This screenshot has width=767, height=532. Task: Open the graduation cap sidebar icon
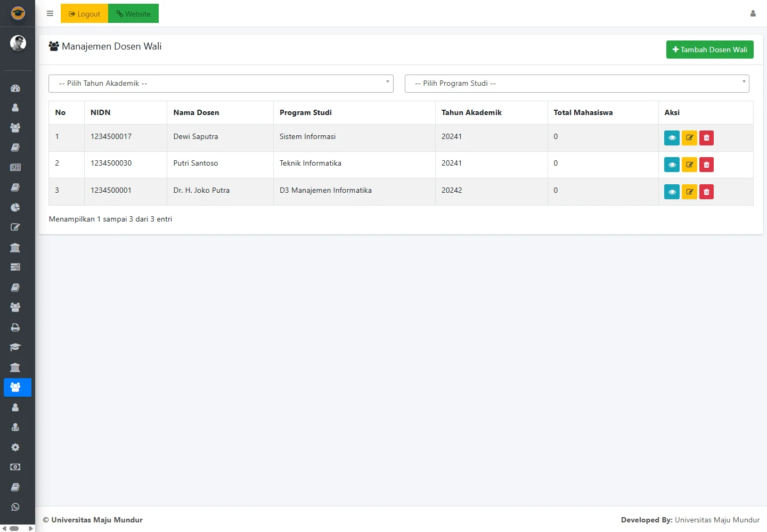[x=15, y=347]
